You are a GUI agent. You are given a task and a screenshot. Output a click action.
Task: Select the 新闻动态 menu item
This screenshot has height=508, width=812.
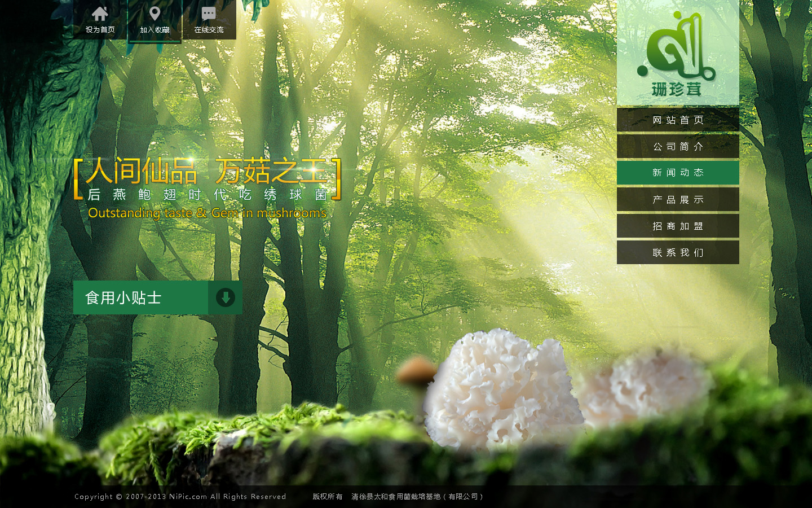[678, 173]
